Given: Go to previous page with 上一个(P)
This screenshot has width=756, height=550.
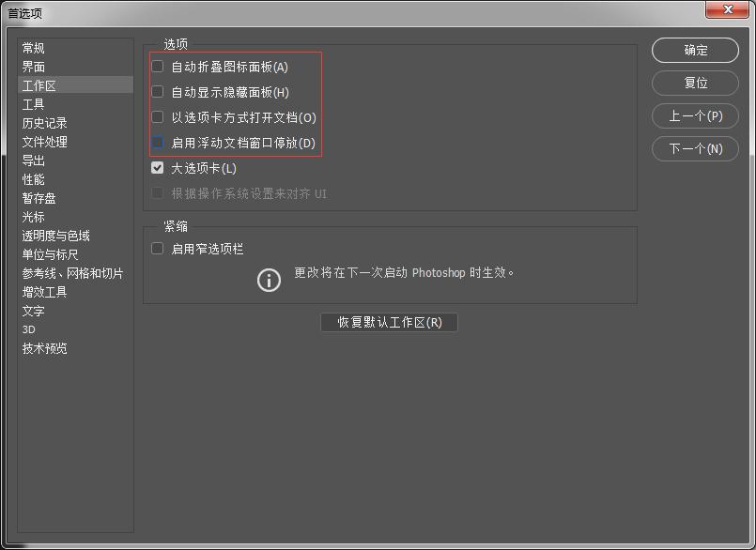Looking at the screenshot, I should tap(695, 115).
